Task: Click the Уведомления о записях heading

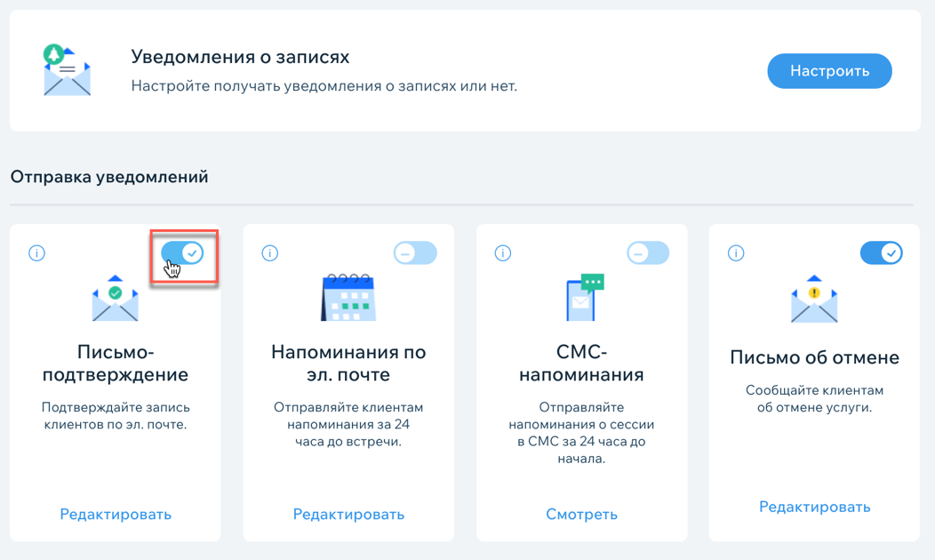Action: pos(240,57)
